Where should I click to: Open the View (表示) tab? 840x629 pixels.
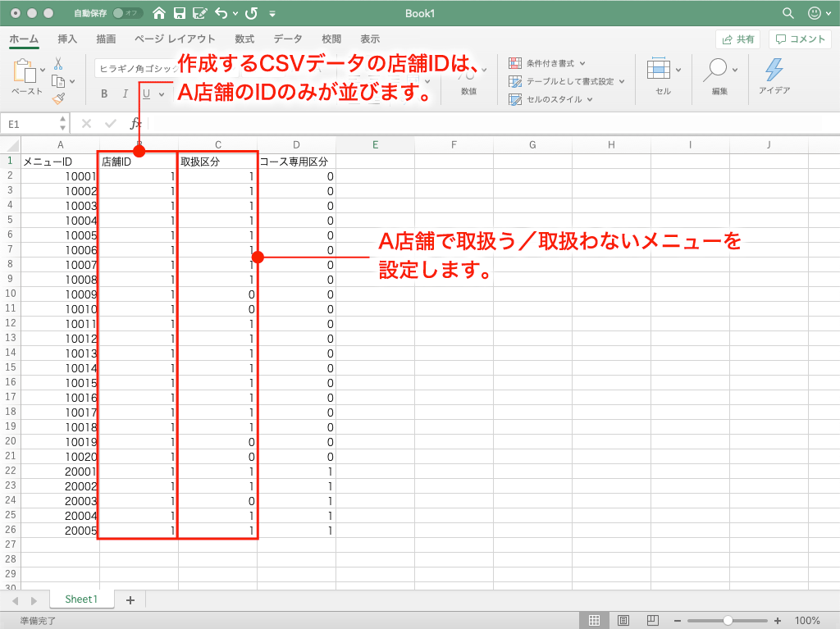(x=370, y=39)
